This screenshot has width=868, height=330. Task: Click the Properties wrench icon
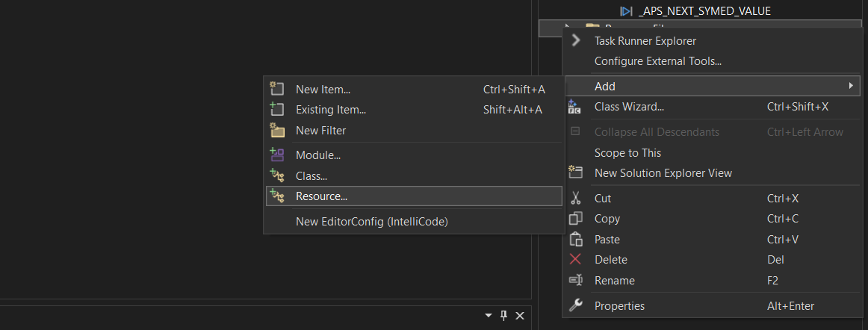(575, 305)
